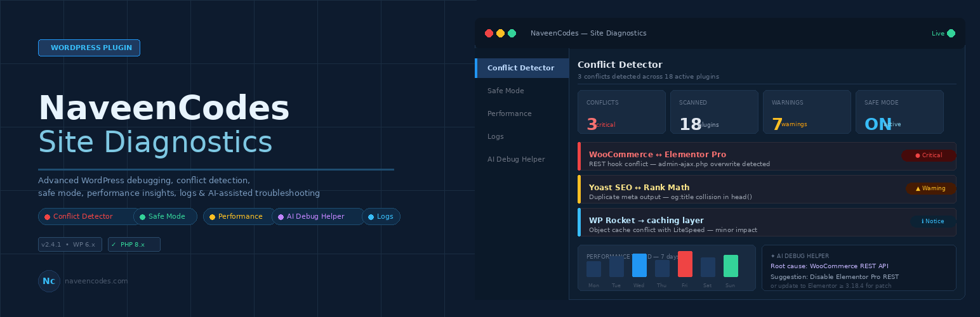This screenshot has width=980, height=317.
Task: Click the blue Notice severity badge
Action: 932,221
